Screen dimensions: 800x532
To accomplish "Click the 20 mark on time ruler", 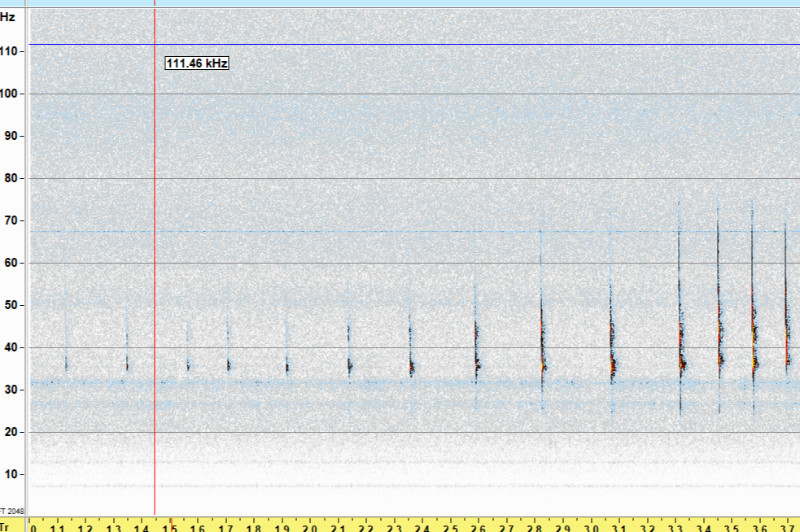I will [310, 526].
